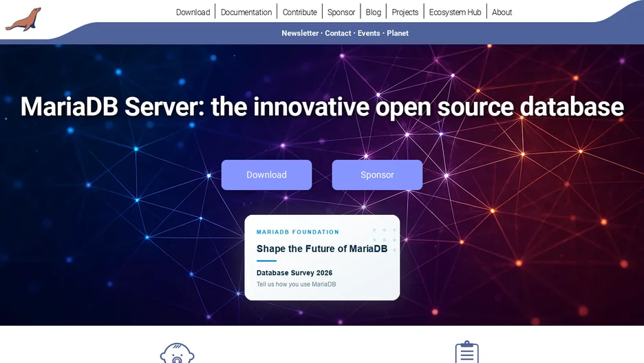This screenshot has width=644, height=363.
Task: Follow the Contact link
Action: pyautogui.click(x=338, y=33)
